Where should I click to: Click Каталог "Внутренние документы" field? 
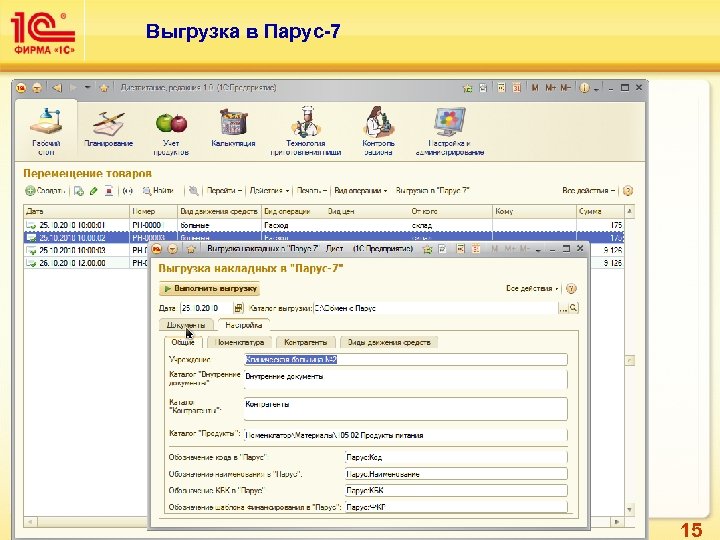[406, 379]
